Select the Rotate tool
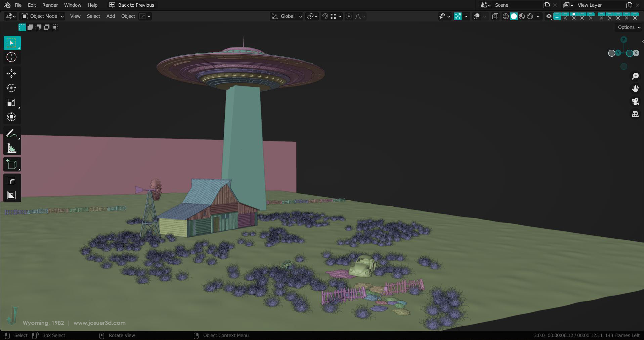 (x=12, y=88)
